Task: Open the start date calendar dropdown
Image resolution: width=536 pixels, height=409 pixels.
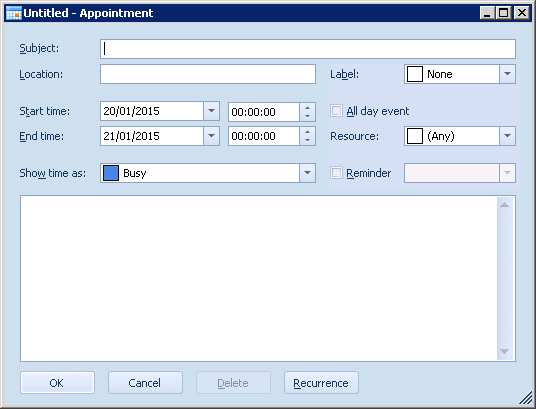Action: tap(212, 111)
